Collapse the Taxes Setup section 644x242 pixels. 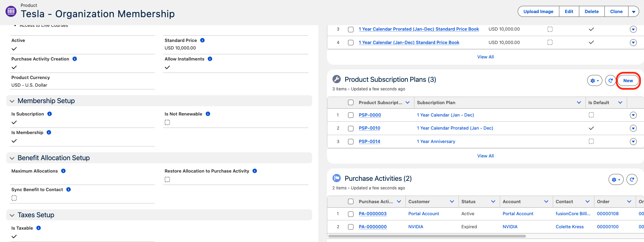pyautogui.click(x=12, y=215)
